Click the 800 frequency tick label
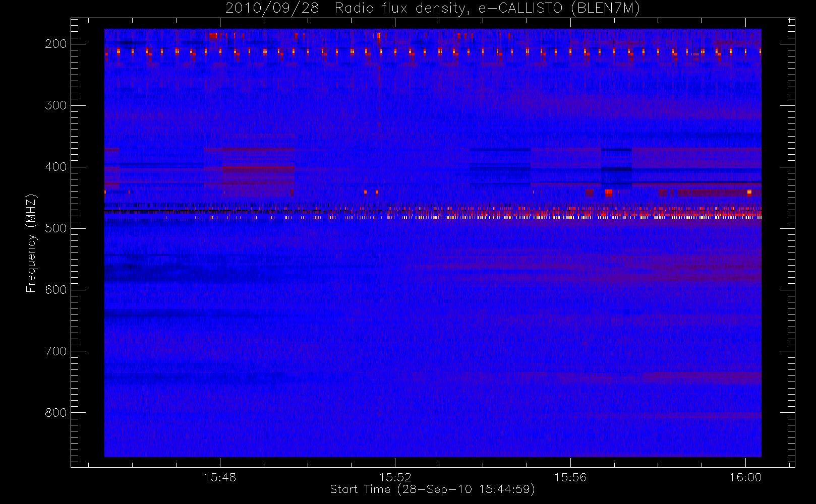 (x=56, y=413)
